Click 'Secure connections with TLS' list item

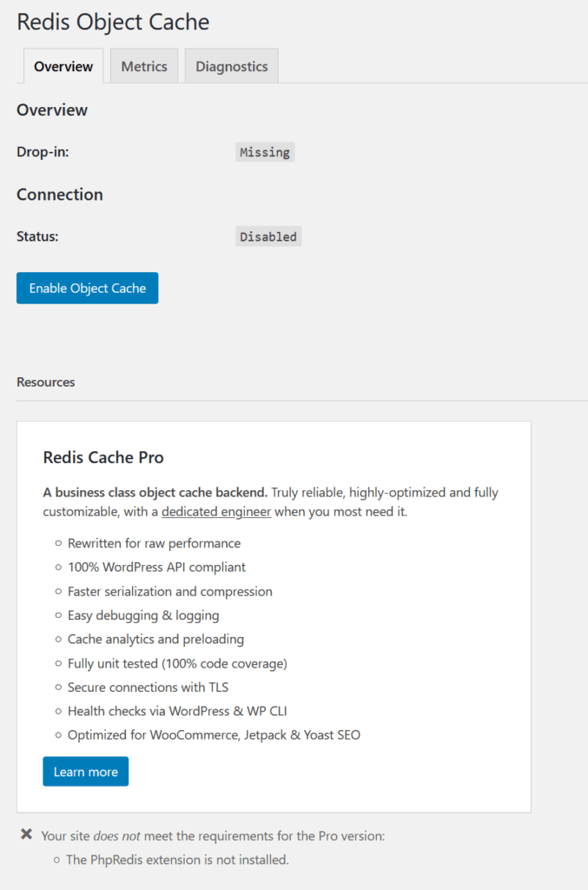pos(148,687)
